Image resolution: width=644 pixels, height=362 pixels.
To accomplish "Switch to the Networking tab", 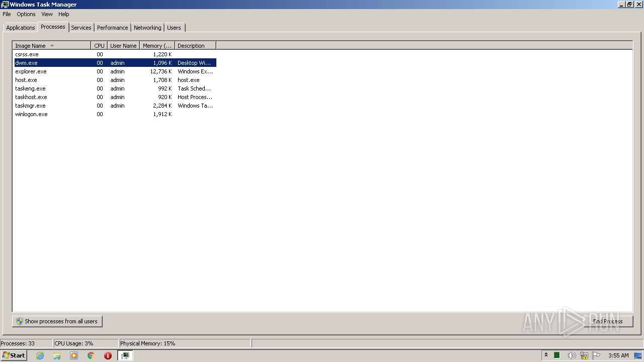I will (x=147, y=28).
